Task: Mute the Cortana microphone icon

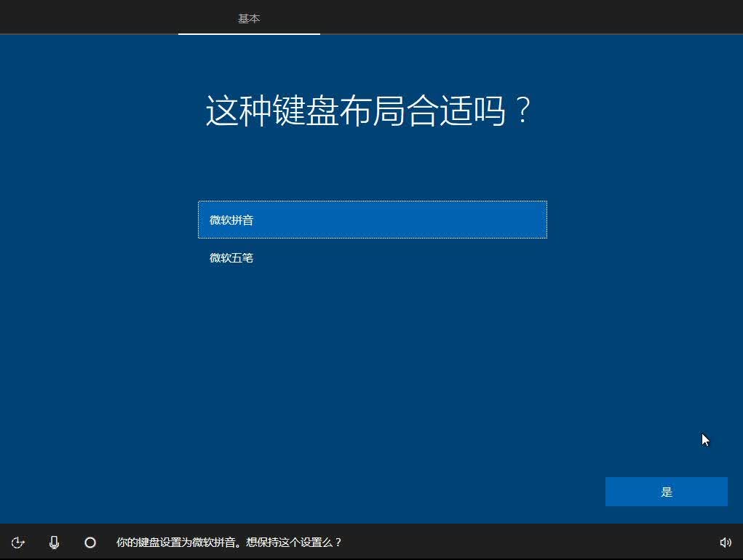Action: 54,543
